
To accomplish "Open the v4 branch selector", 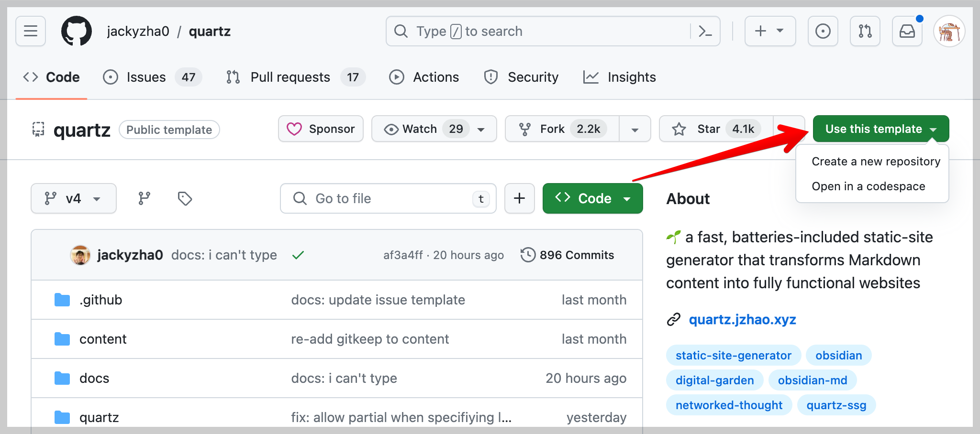I will click(74, 198).
